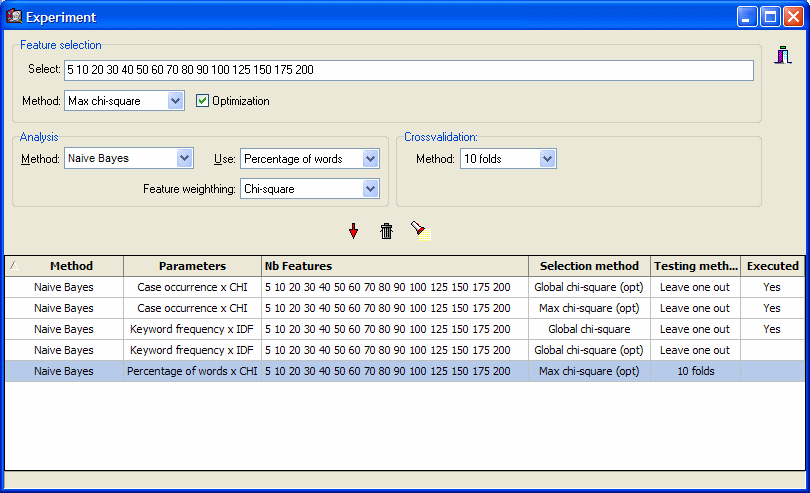
Task: Click the Executed column header
Action: coord(772,266)
